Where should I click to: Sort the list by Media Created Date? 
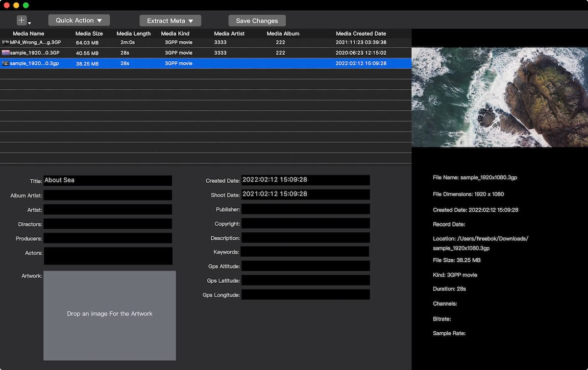tap(361, 33)
